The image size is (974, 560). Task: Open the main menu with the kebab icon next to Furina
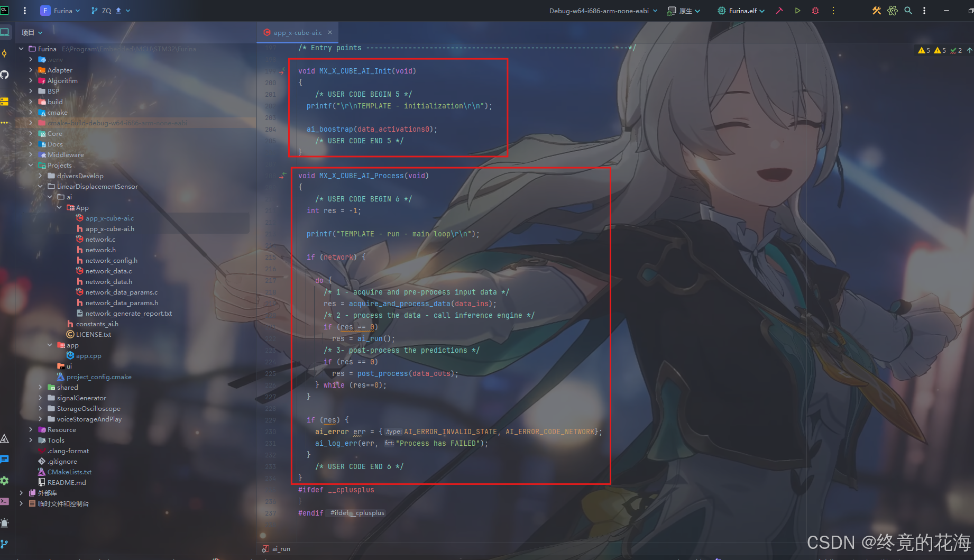coord(25,11)
